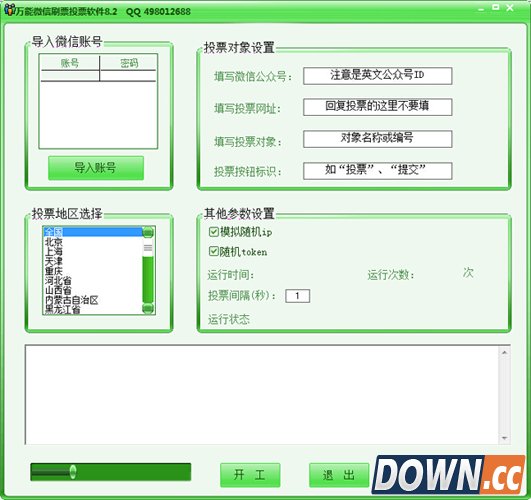Click the region list scrollbar thumb

coord(148,248)
